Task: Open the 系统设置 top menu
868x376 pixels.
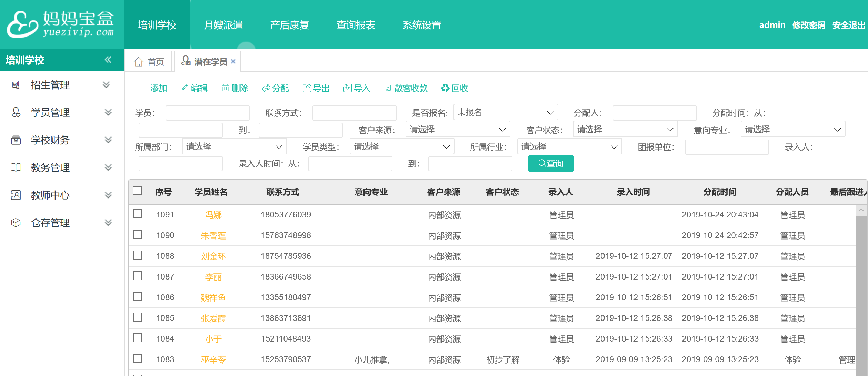Action: pos(422,25)
